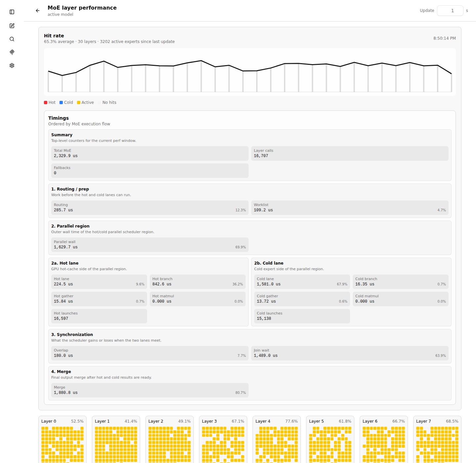The height and width of the screenshot is (463, 476).
Task: Select the Parallel wall 1,629.7 us card
Action: click(x=150, y=245)
